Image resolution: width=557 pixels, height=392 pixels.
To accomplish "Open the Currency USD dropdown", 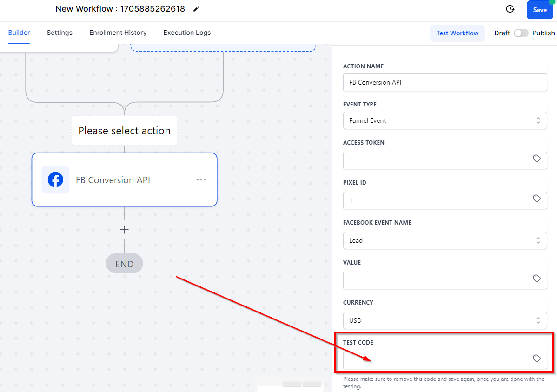I will 445,320.
